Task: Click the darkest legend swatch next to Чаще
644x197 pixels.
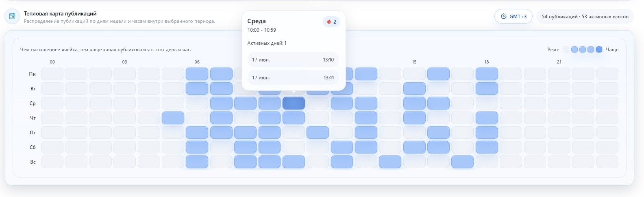Action: pos(599,50)
